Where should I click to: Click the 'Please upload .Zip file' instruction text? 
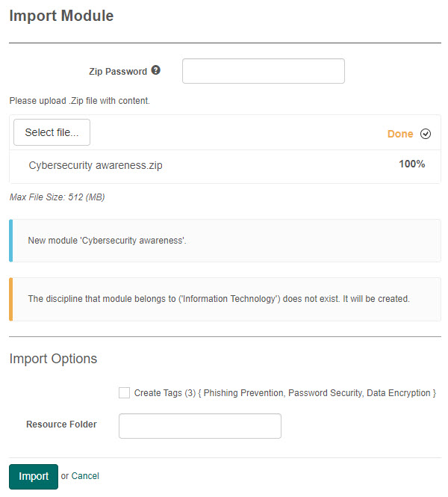point(79,100)
